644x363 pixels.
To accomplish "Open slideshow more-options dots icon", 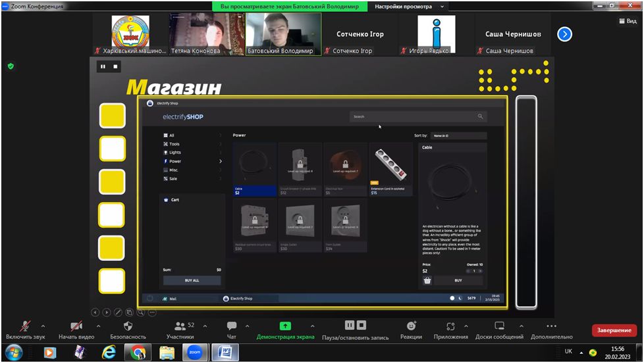I will coord(152,312).
